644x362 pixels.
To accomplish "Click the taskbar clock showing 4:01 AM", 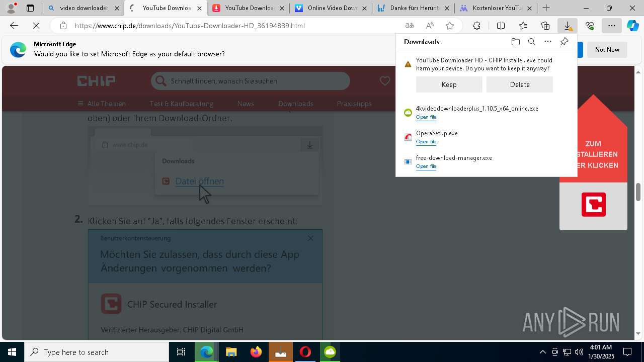I will pyautogui.click(x=601, y=352).
